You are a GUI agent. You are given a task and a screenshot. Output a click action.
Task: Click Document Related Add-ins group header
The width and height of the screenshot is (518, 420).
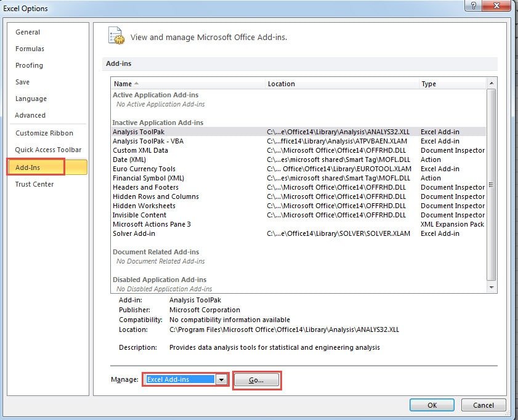tap(156, 252)
